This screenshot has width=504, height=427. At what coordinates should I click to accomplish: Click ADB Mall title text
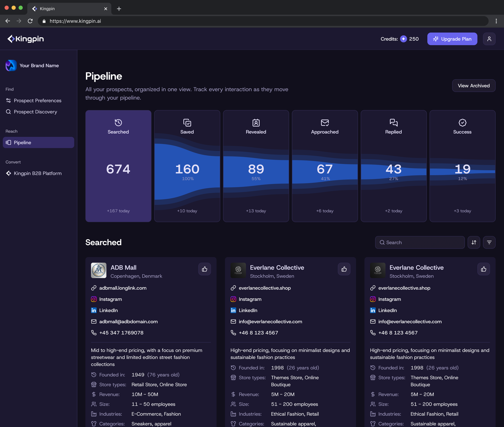123,267
